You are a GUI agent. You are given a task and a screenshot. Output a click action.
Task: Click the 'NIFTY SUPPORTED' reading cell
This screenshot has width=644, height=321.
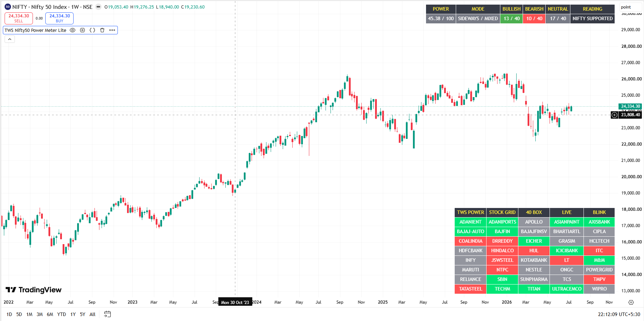[593, 18]
